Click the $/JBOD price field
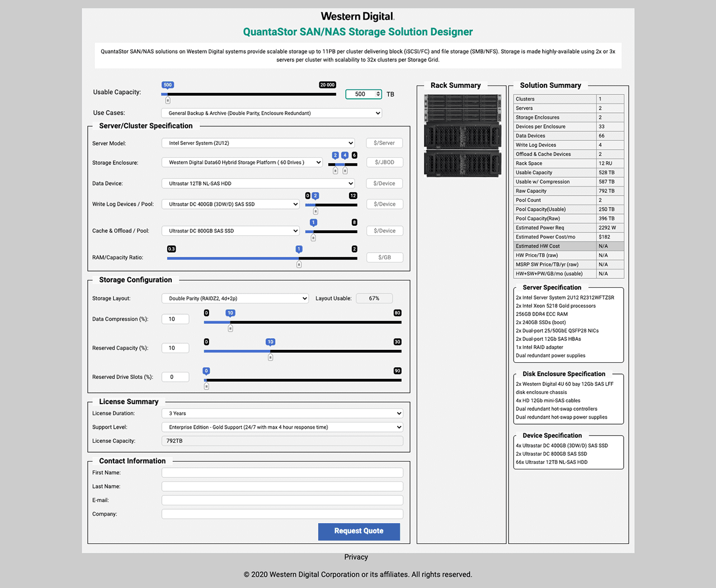This screenshot has height=588, width=716. pos(384,163)
